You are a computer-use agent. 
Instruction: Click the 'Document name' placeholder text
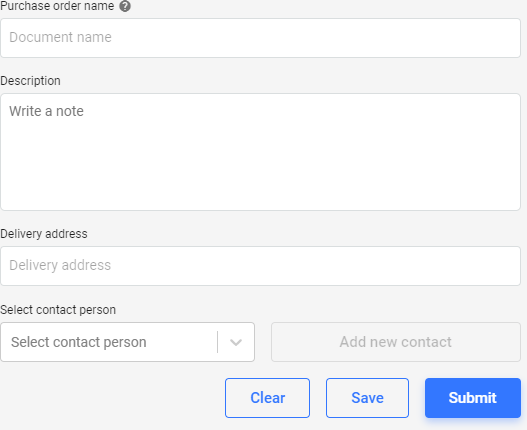tap(60, 37)
